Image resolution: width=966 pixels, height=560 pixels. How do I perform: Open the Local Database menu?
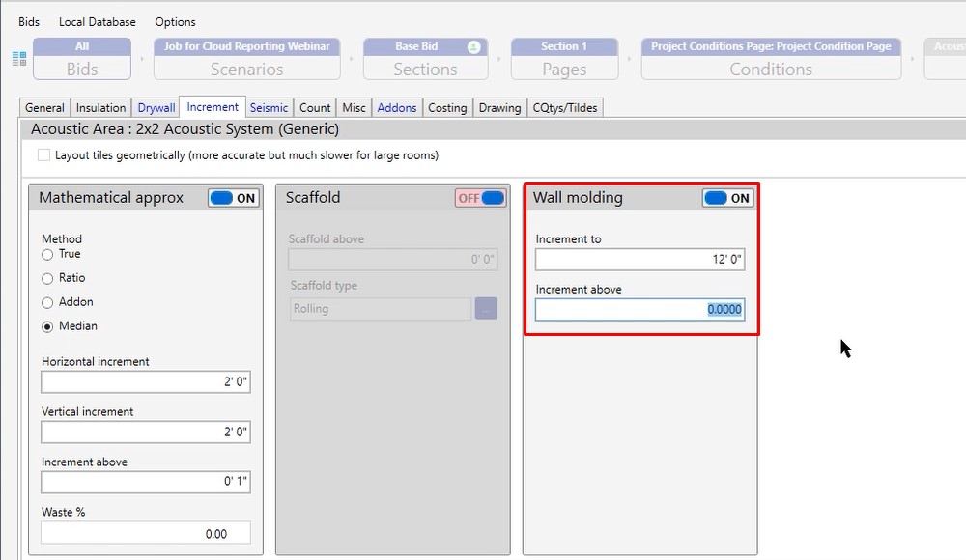coord(97,21)
